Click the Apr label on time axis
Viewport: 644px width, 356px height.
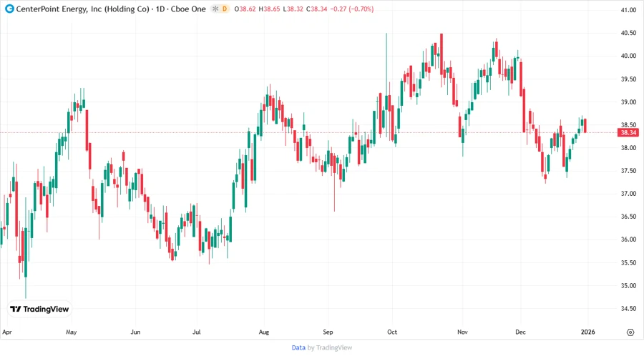pos(7,332)
